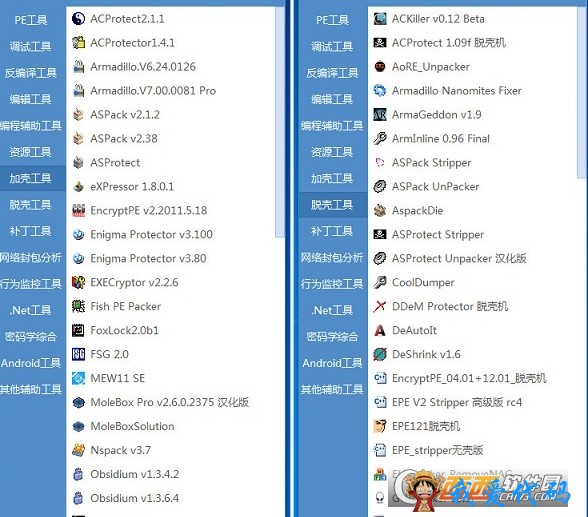Open EncryptPE v2.2011.5.18 icon
The height and width of the screenshot is (517, 588).
(78, 210)
